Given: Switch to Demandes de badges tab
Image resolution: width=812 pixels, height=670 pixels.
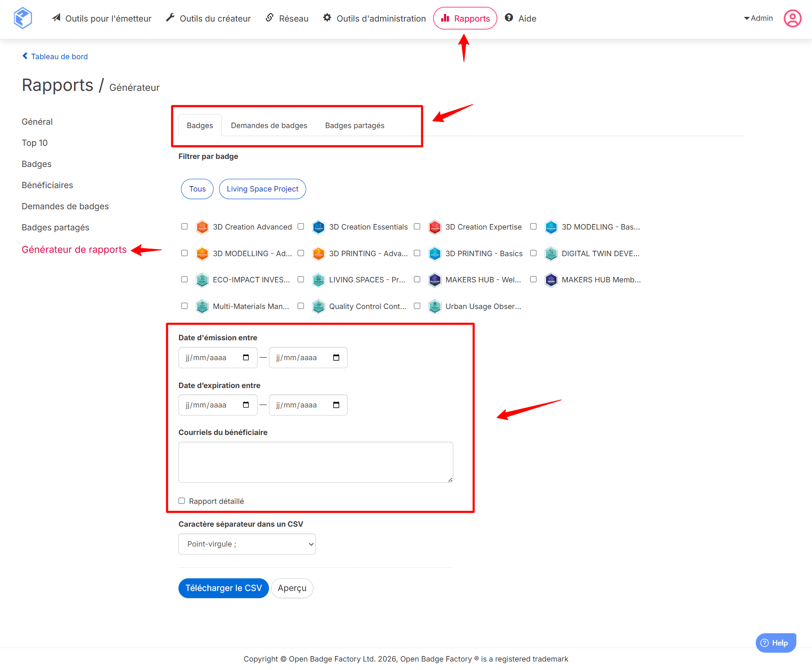Looking at the screenshot, I should (x=269, y=126).
